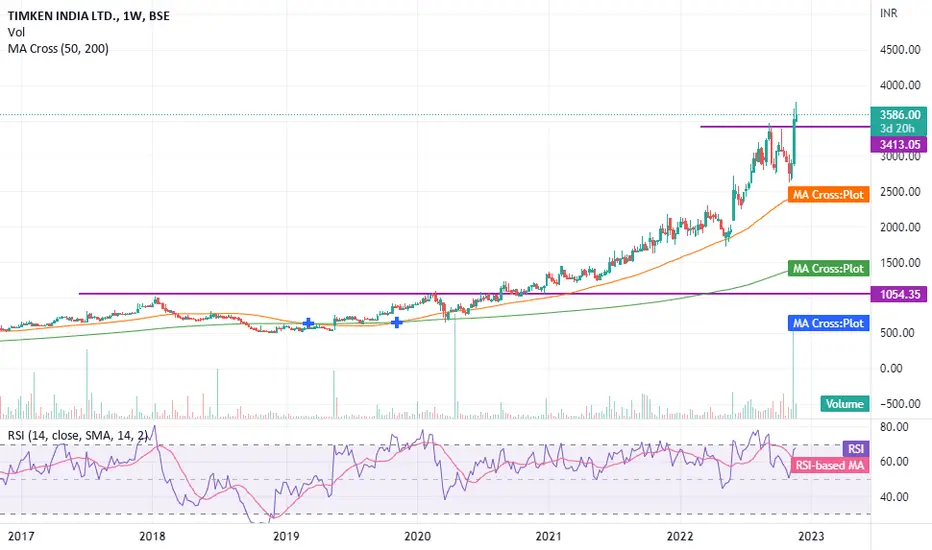Click the 2500.00 price axis label
Screen dimensions: 932x550
900,192
